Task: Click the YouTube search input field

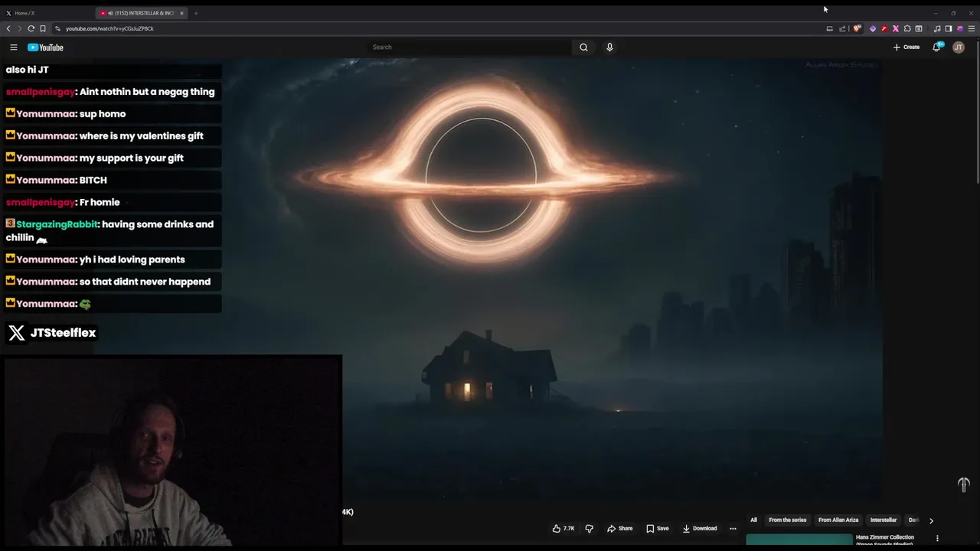Action: point(469,47)
